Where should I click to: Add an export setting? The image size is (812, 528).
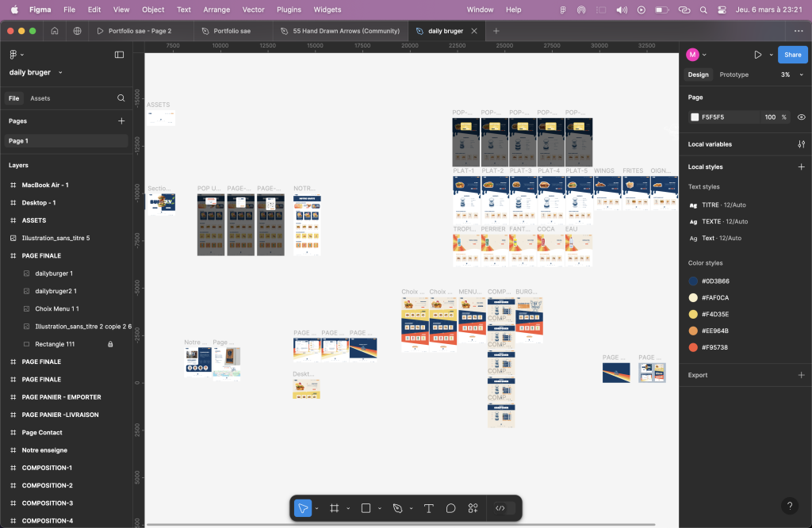click(x=801, y=375)
